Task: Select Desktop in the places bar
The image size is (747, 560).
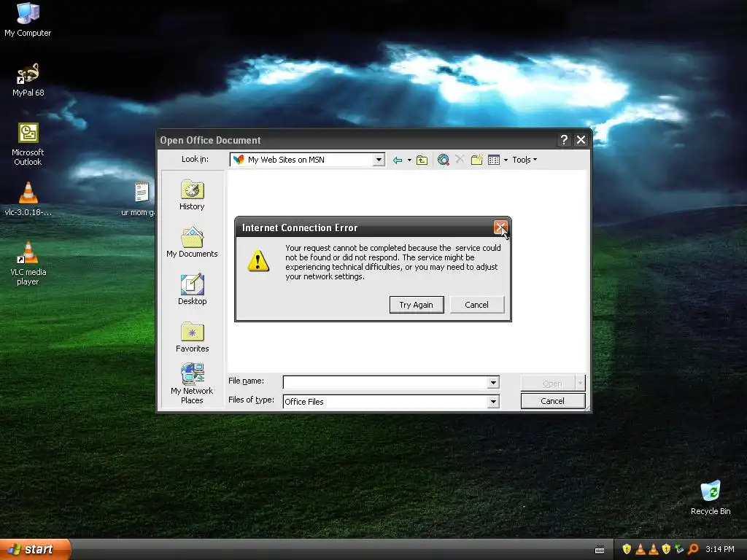Action: pyautogui.click(x=192, y=289)
